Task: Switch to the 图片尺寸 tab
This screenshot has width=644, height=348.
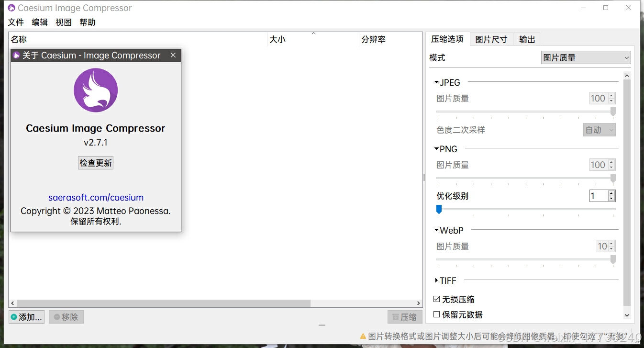Action: click(x=491, y=39)
